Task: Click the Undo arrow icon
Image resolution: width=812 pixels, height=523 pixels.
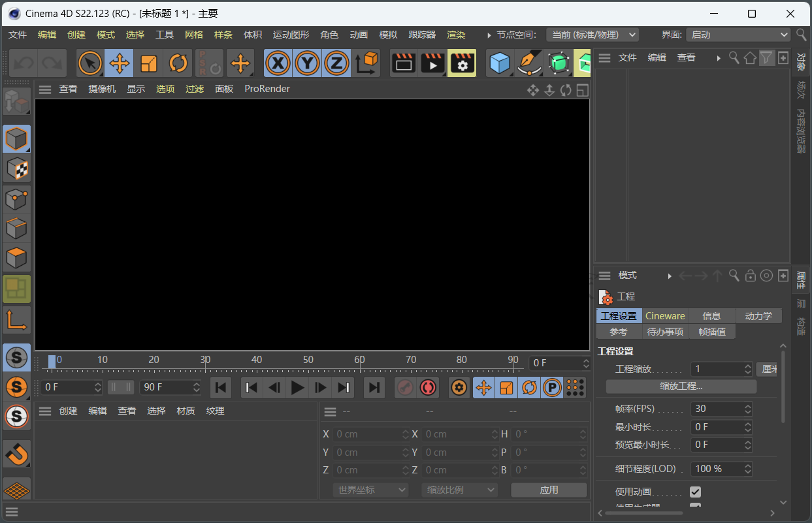Action: pos(24,63)
